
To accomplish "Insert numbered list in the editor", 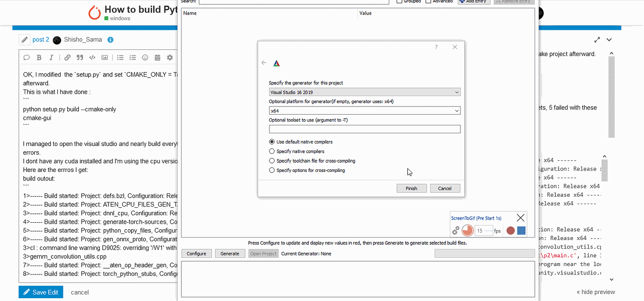I will [x=133, y=58].
